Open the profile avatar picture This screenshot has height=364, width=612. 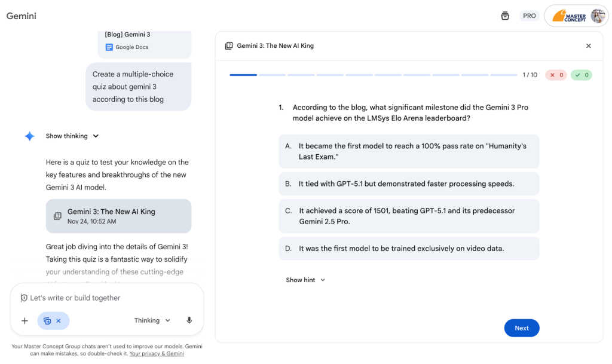pyautogui.click(x=598, y=16)
